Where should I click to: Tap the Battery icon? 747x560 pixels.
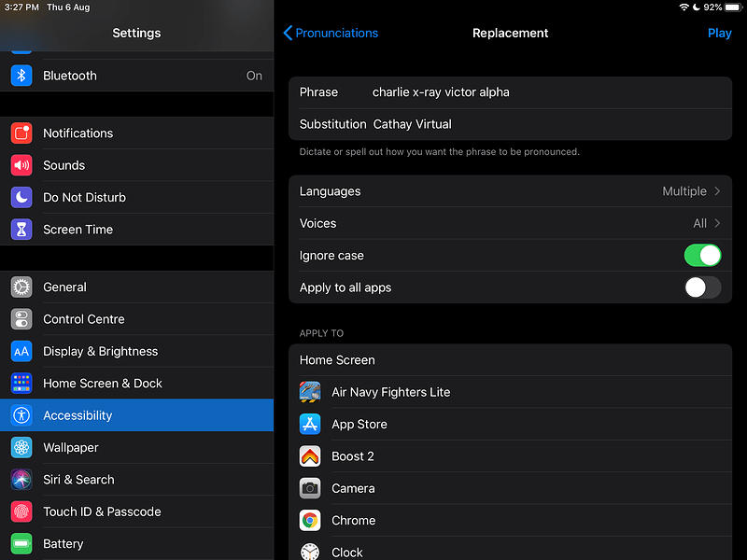point(21,544)
